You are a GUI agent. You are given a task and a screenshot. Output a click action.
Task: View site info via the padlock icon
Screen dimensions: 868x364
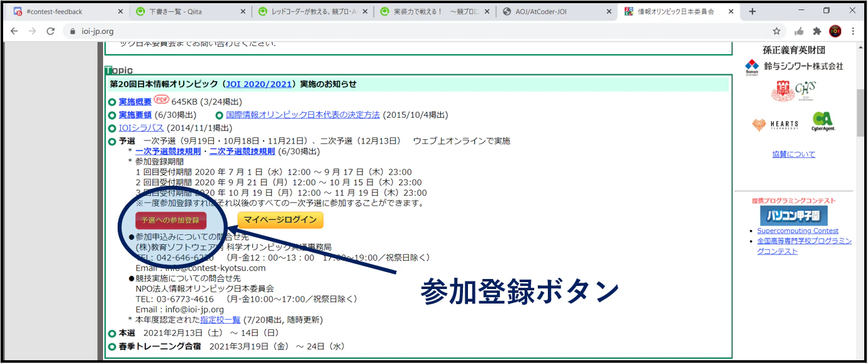click(x=73, y=31)
